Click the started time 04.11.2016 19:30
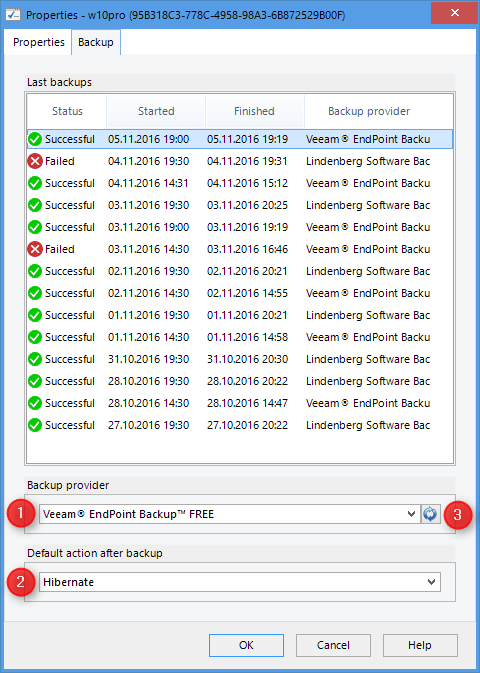This screenshot has width=480, height=673. 149,161
